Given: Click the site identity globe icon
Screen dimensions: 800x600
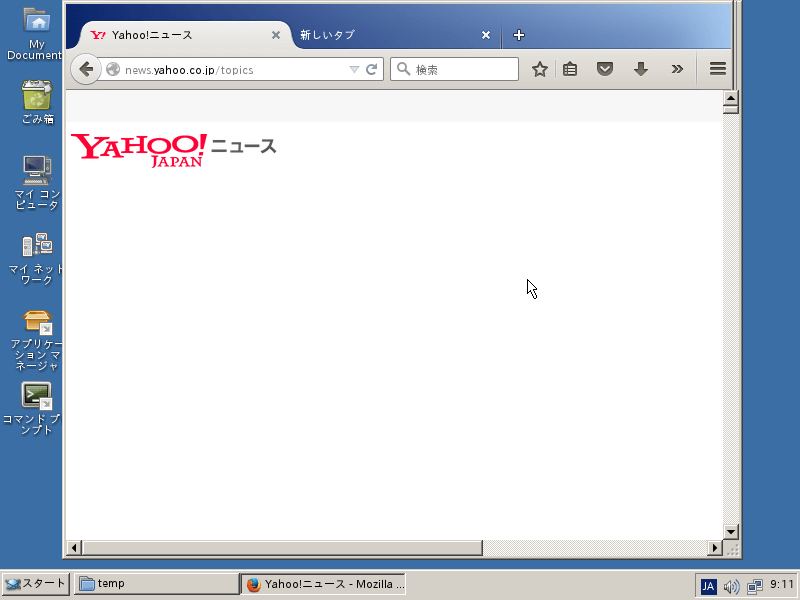Looking at the screenshot, I should pyautogui.click(x=113, y=69).
